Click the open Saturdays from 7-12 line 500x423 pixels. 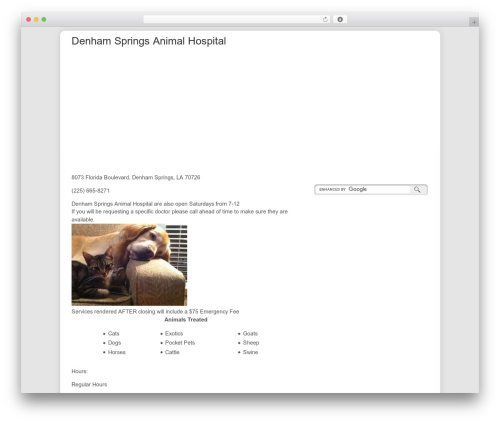click(156, 204)
